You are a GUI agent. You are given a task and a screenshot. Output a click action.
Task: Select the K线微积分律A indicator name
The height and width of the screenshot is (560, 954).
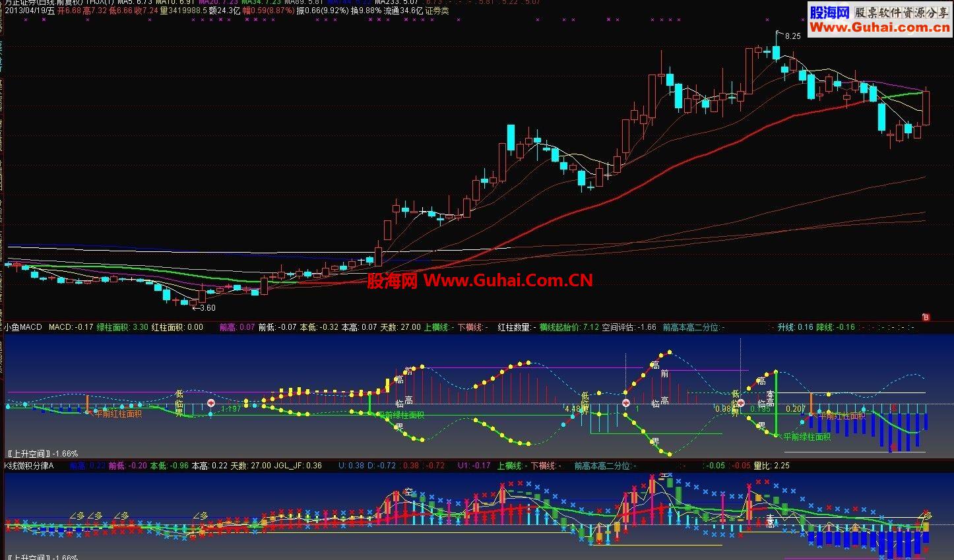point(30,466)
